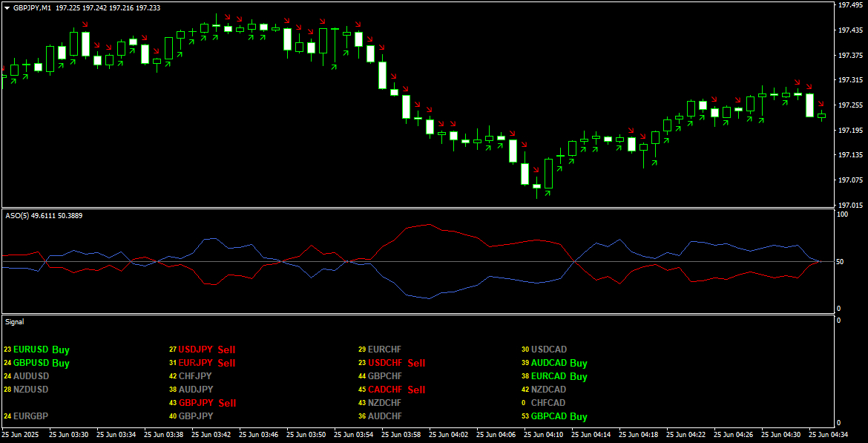Viewport: 868px width, 443px height.
Task: Click the 197.495 price on the scale
Action: click(x=849, y=5)
